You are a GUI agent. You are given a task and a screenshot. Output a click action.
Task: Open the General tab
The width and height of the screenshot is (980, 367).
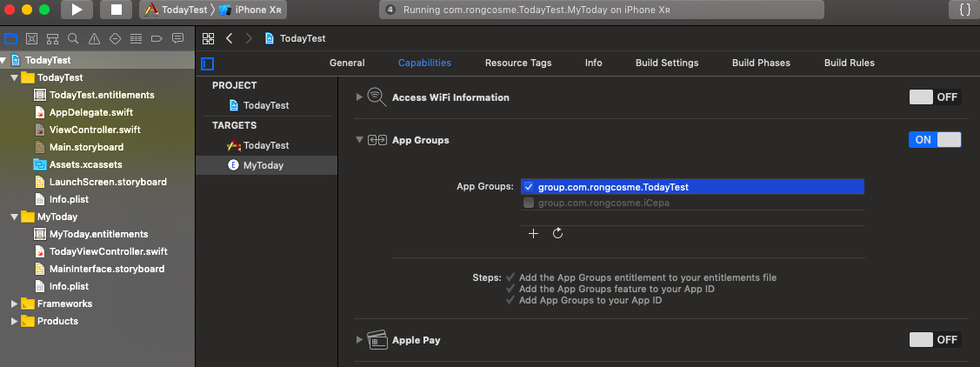pos(347,63)
